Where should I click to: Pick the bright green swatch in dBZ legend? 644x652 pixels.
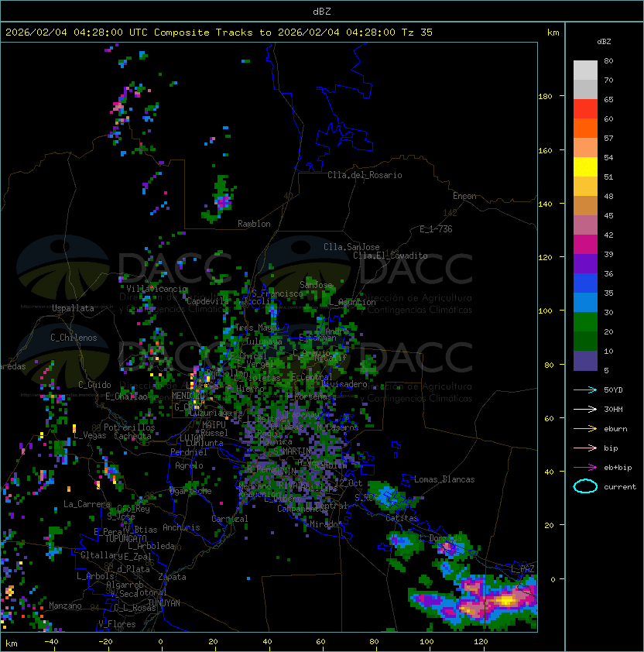click(x=585, y=321)
